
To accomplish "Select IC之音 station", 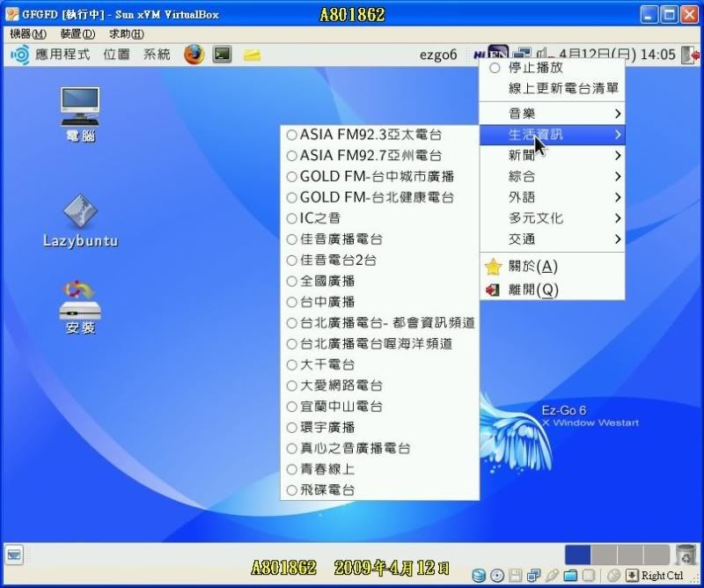I will pyautogui.click(x=380, y=218).
